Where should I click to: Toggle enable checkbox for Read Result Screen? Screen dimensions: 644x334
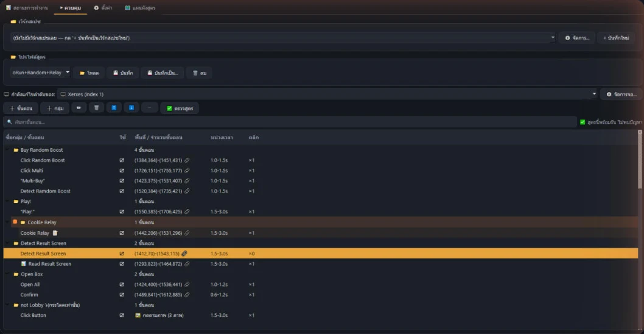coord(122,264)
